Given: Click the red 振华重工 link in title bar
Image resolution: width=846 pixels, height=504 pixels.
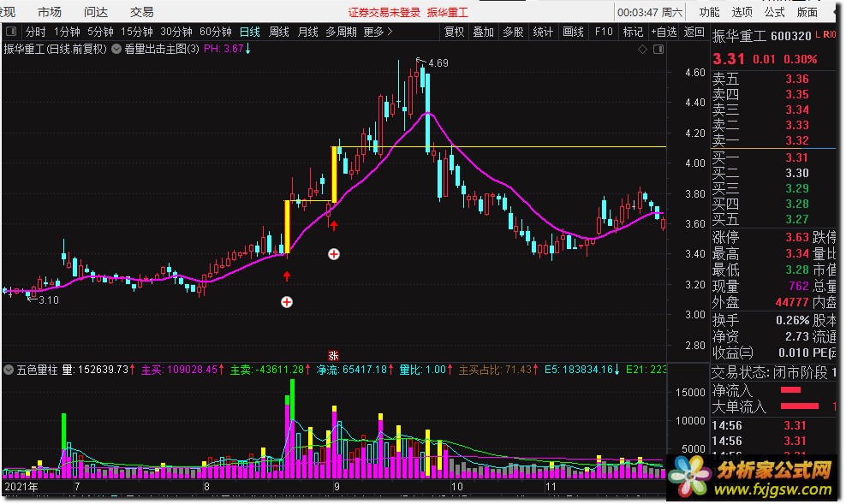Looking at the screenshot, I should pos(447,12).
